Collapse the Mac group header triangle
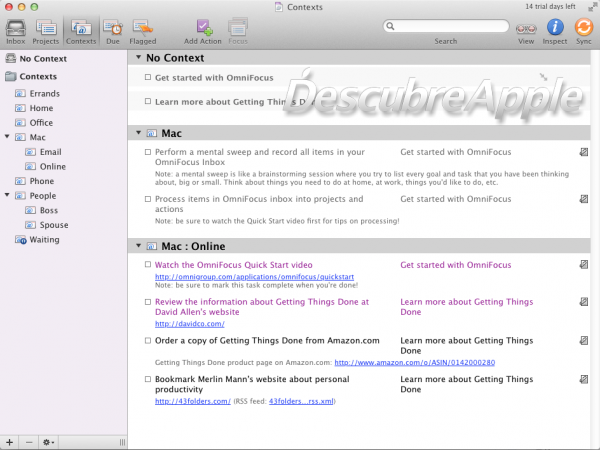 click(x=139, y=133)
